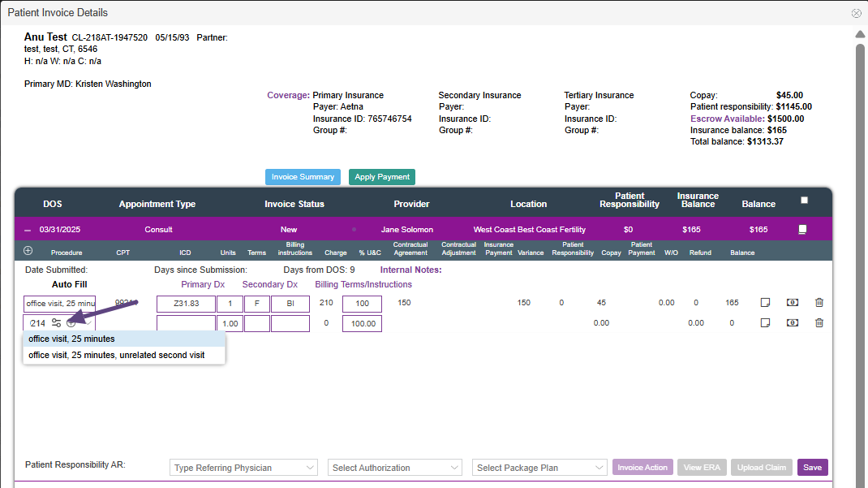Open the Type Referring Physician dropdown
The image size is (868, 488).
(x=244, y=468)
